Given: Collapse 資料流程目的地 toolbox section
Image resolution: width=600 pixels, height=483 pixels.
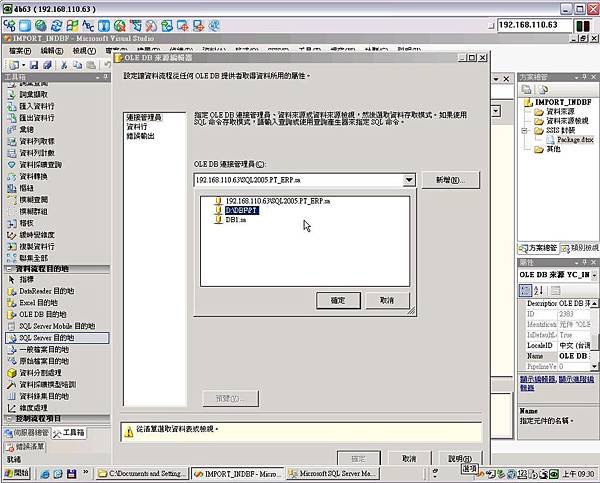Looking at the screenshot, I should (9, 269).
